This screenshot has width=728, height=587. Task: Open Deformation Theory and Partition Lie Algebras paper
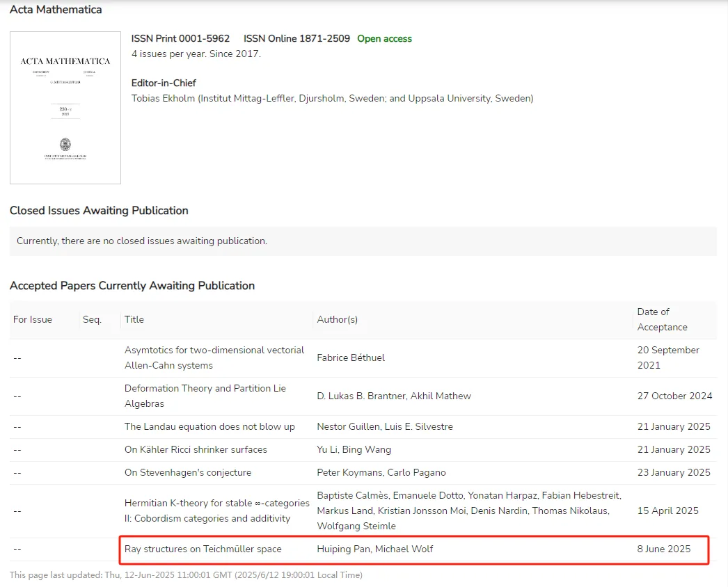coord(205,396)
